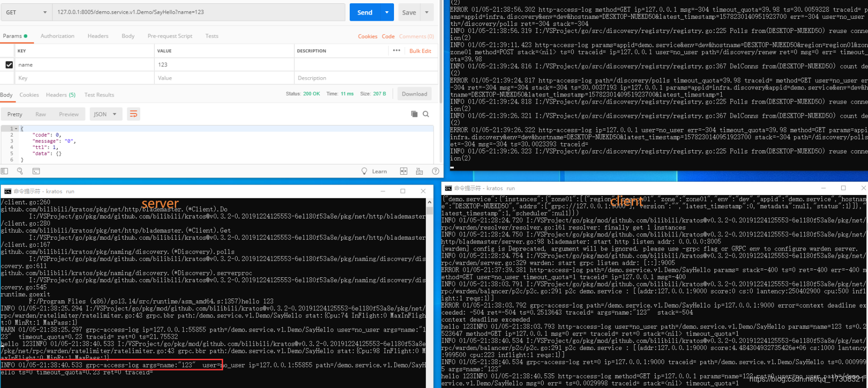Image resolution: width=868 pixels, height=388 pixels.
Task: Select the Pretty view mode
Action: (15, 114)
